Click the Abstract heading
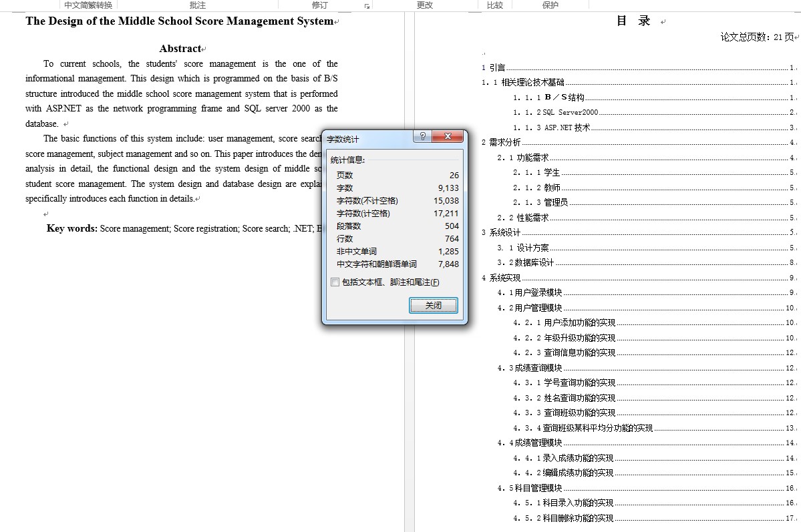Image resolution: width=801 pixels, height=532 pixels. point(180,49)
